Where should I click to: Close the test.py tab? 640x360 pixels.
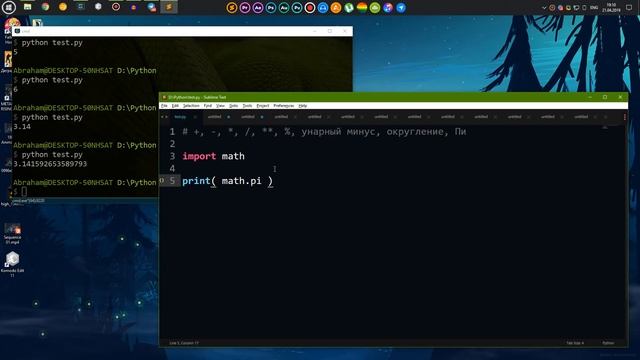(x=195, y=117)
